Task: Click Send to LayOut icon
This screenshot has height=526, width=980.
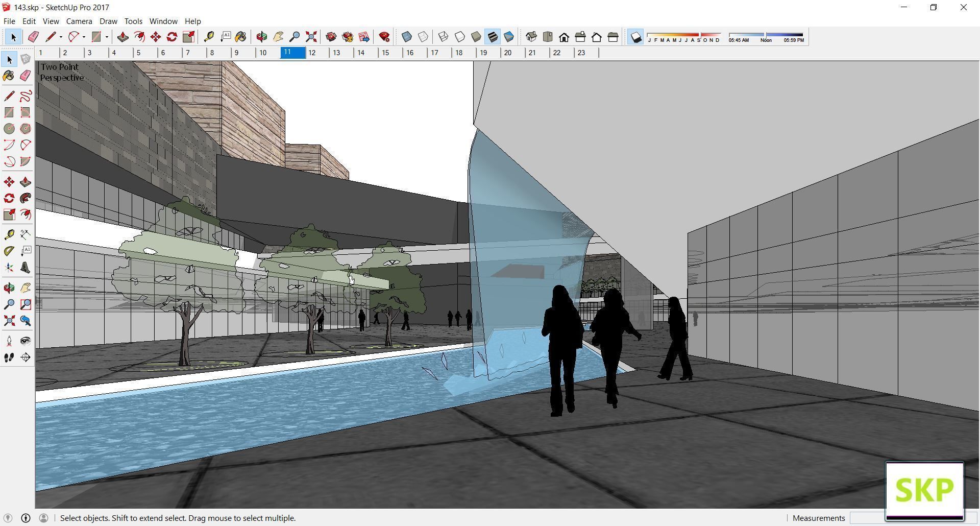Action: (x=364, y=37)
